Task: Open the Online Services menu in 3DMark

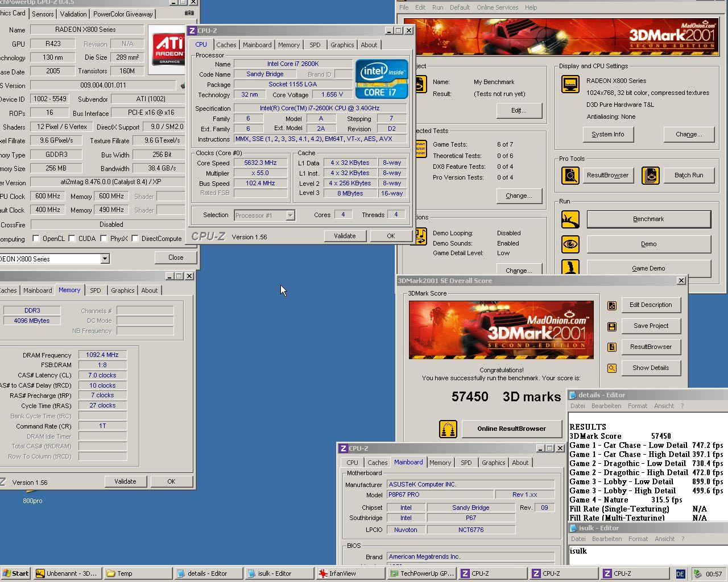Action: 497,7
